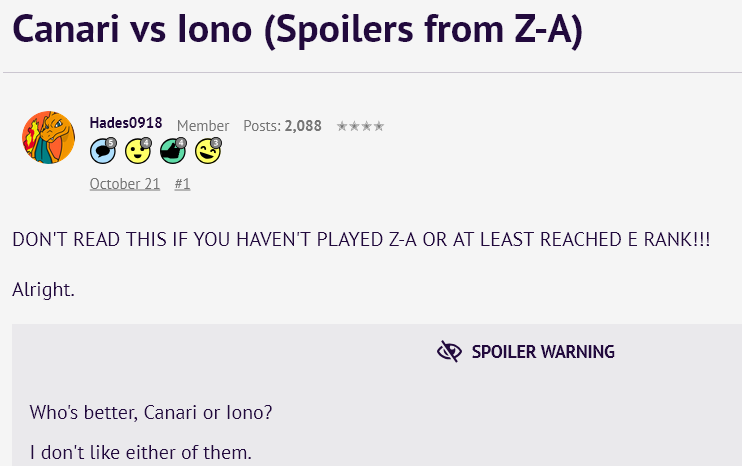
Task: Click the thread title Canari vs Iono
Action: point(297,31)
